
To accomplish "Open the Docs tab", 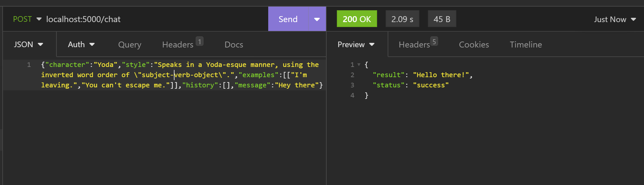I will click(234, 45).
